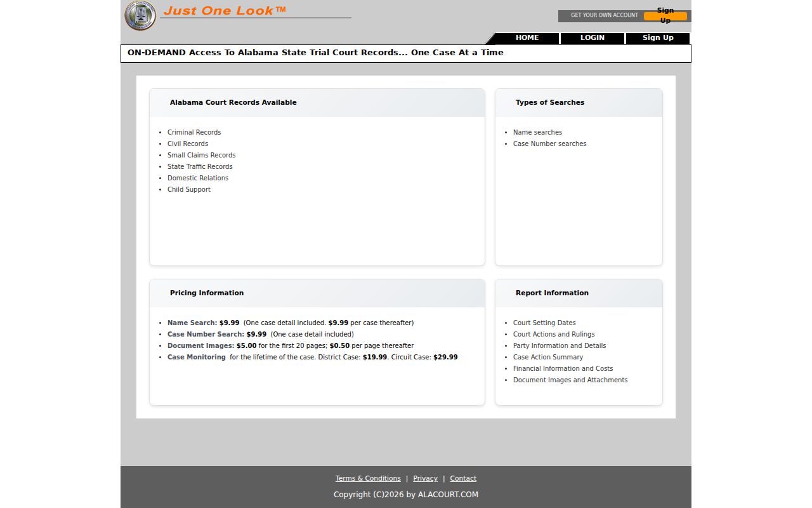Click Alabama Court Records Available heading
812x508 pixels.
pos(233,103)
